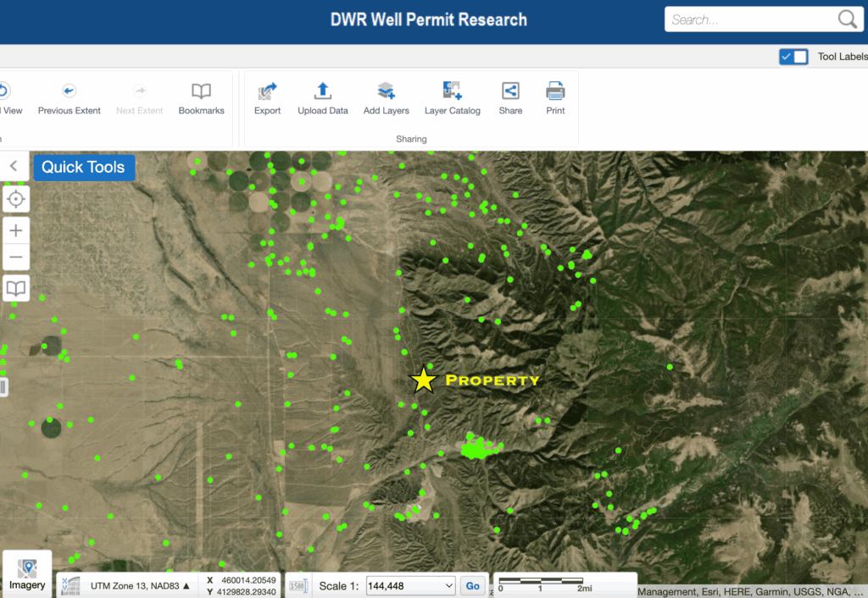This screenshot has height=598, width=868.
Task: Go back to Previous Extent
Action: tap(69, 91)
